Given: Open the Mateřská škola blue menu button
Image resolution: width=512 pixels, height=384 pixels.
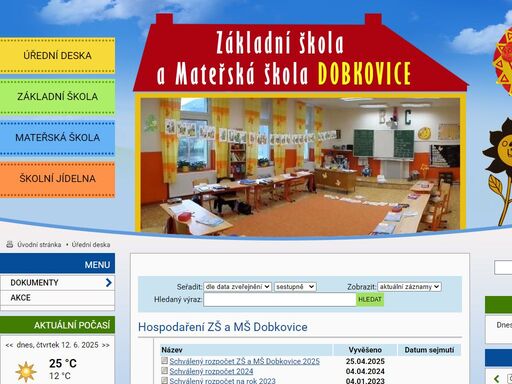Looking at the screenshot, I should (57, 137).
